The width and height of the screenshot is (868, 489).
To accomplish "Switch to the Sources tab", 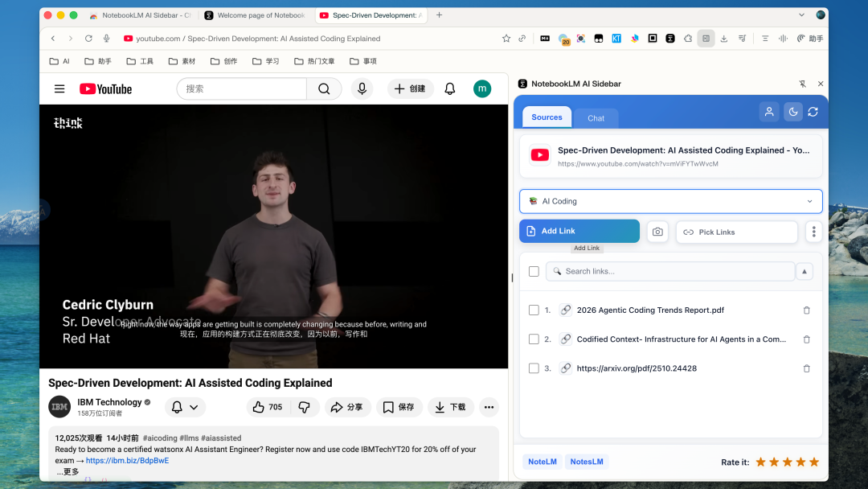I will (547, 117).
